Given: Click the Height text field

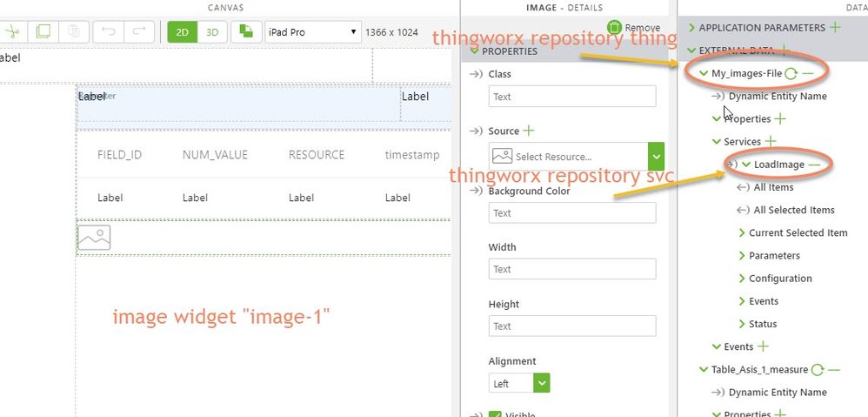Looking at the screenshot, I should (571, 326).
